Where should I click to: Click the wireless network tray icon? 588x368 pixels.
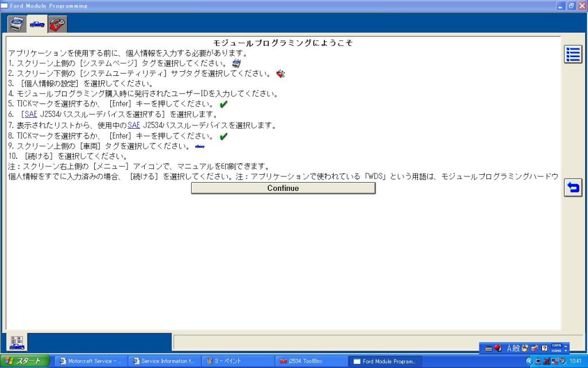(x=554, y=361)
